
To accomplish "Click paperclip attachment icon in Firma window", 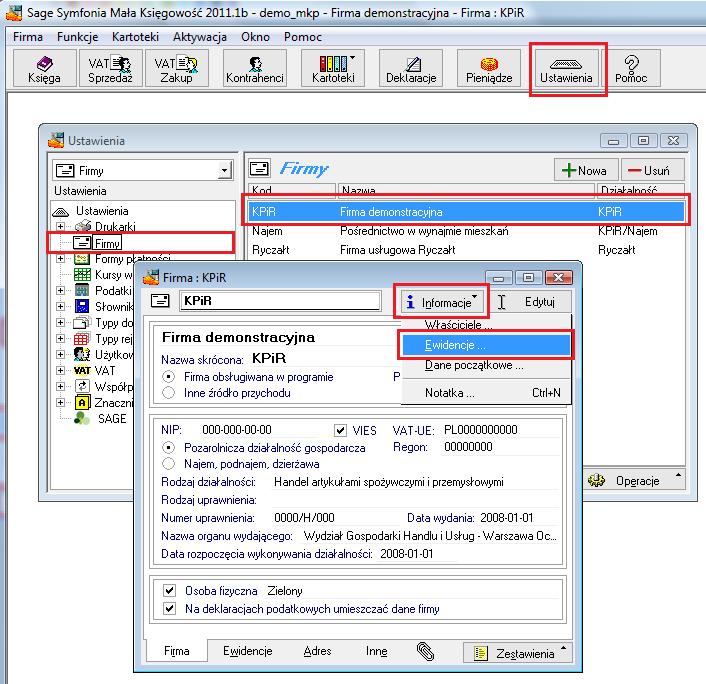I will (425, 651).
